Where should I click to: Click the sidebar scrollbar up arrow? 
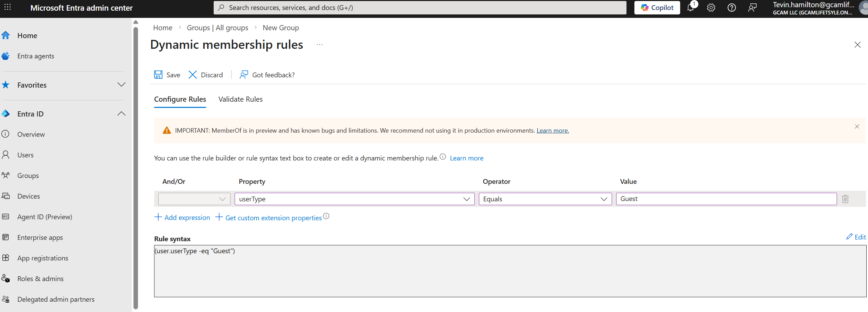[136, 22]
